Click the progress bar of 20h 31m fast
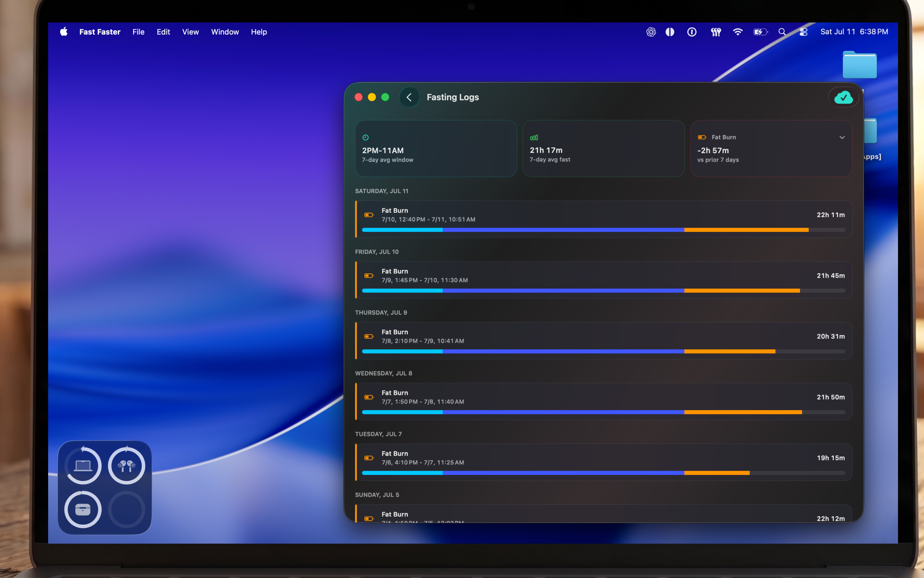 (x=603, y=351)
